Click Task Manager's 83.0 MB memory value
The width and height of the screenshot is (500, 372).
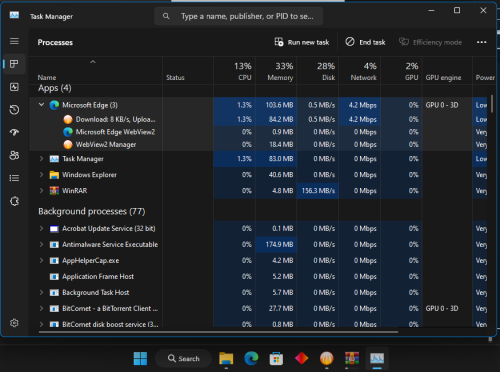point(276,159)
